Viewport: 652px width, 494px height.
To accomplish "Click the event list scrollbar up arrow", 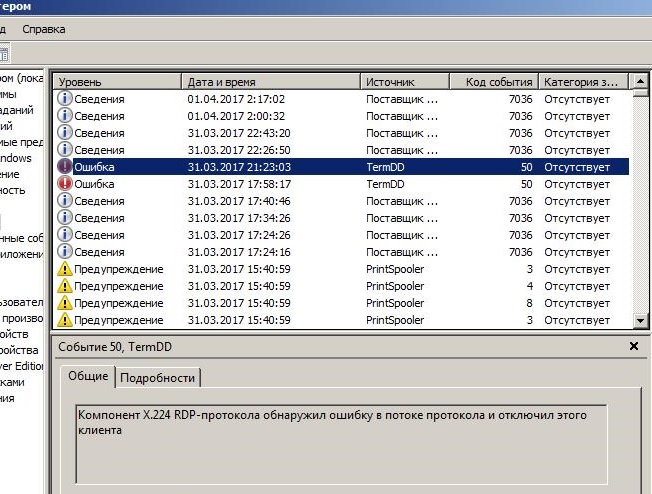I will pos(641,82).
